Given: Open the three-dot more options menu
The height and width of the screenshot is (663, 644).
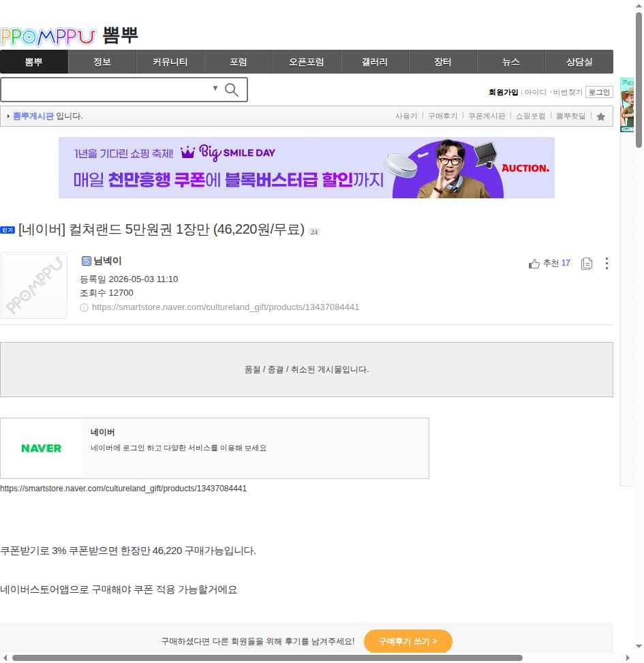Looking at the screenshot, I should (x=607, y=264).
